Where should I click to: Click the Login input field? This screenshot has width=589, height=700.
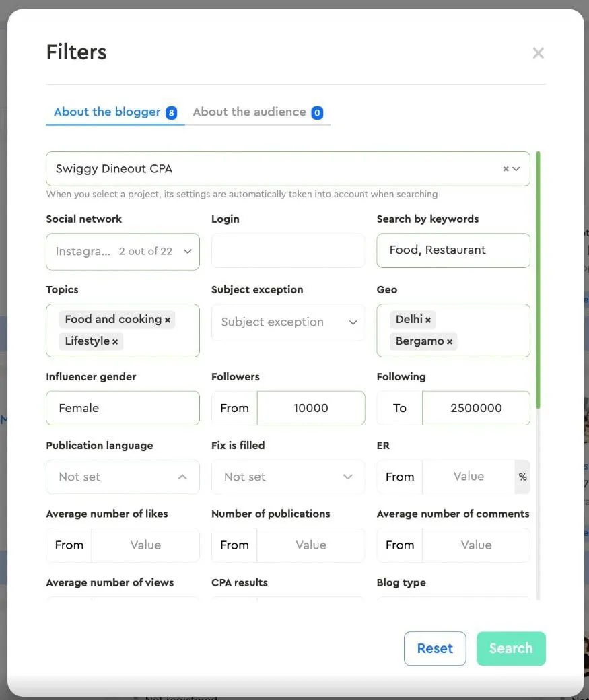[287, 251]
